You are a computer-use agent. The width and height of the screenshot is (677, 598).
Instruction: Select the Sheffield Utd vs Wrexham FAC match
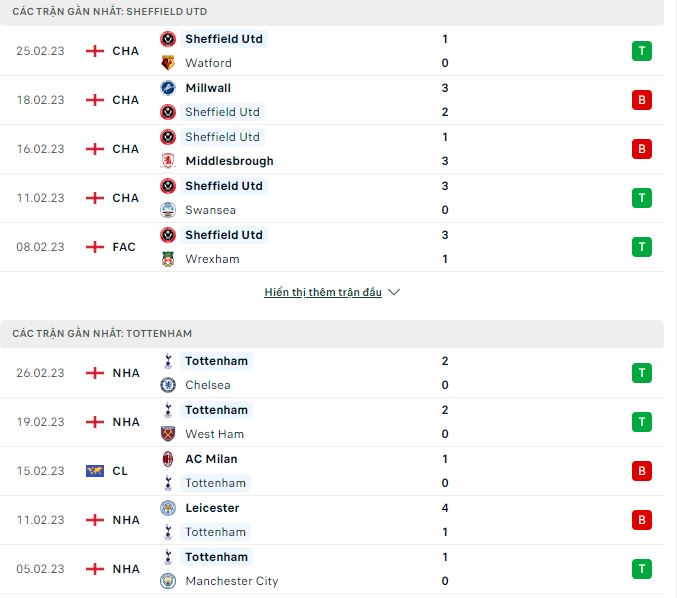tap(332, 247)
